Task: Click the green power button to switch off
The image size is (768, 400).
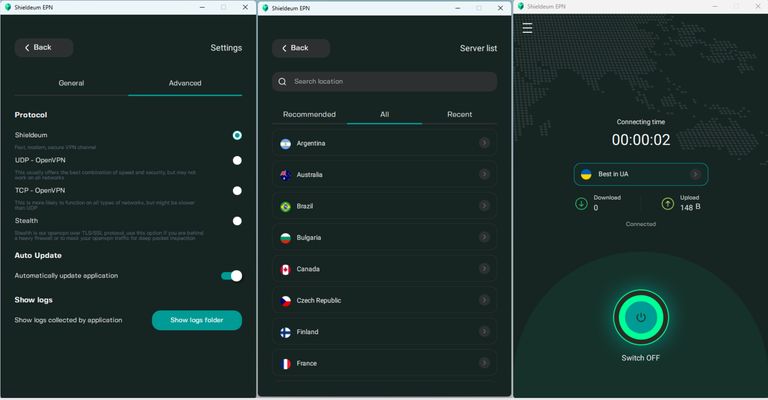Action: point(641,317)
